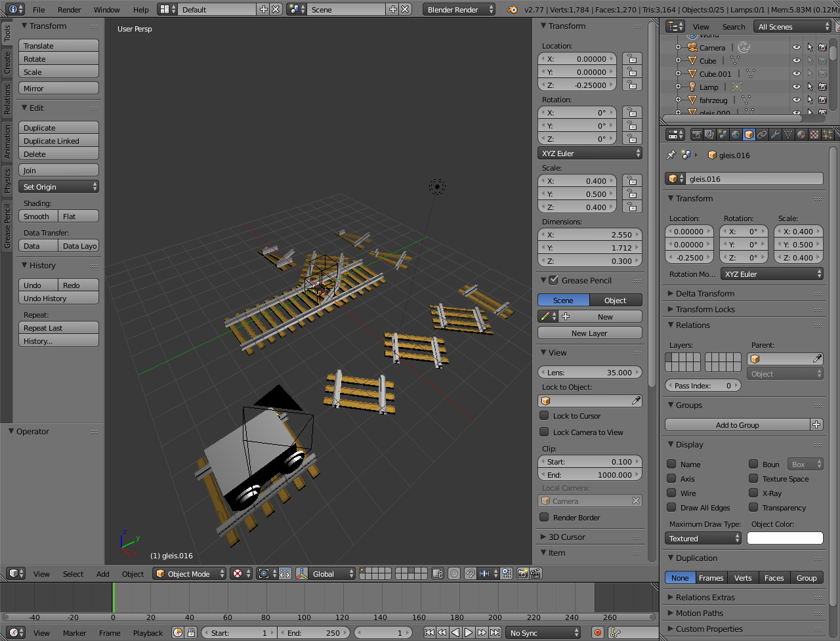Click the plus icon beside Add to Group
Screen dimensions: 840x641
pos(816,425)
